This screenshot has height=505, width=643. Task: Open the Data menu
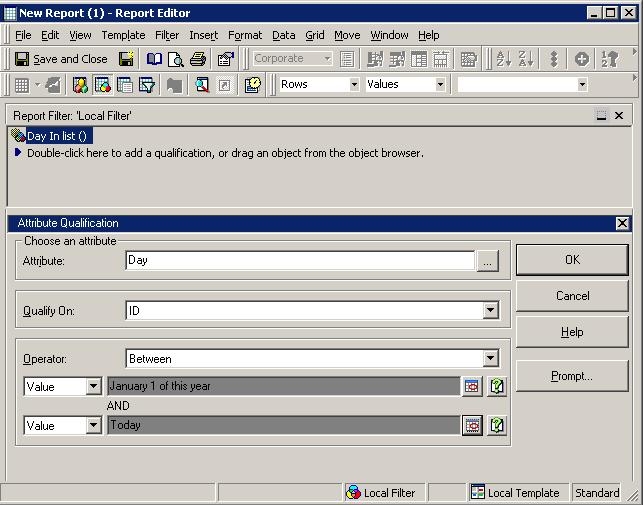pyautogui.click(x=283, y=35)
